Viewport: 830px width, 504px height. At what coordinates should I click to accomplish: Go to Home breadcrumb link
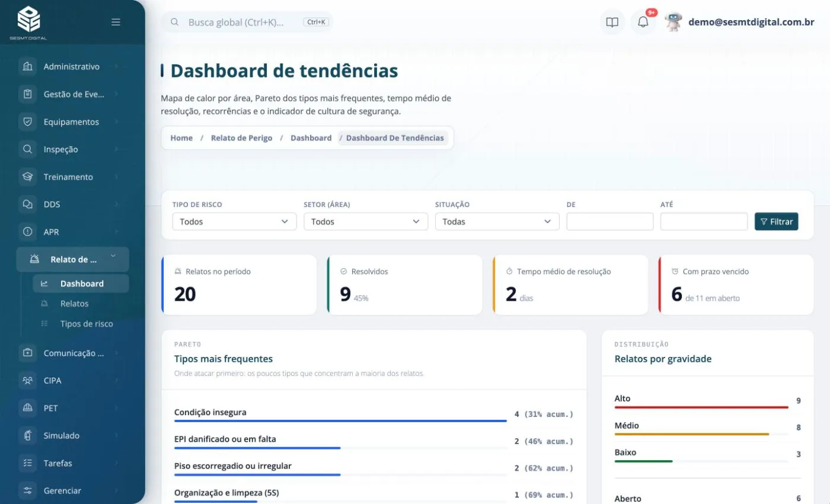(x=181, y=138)
